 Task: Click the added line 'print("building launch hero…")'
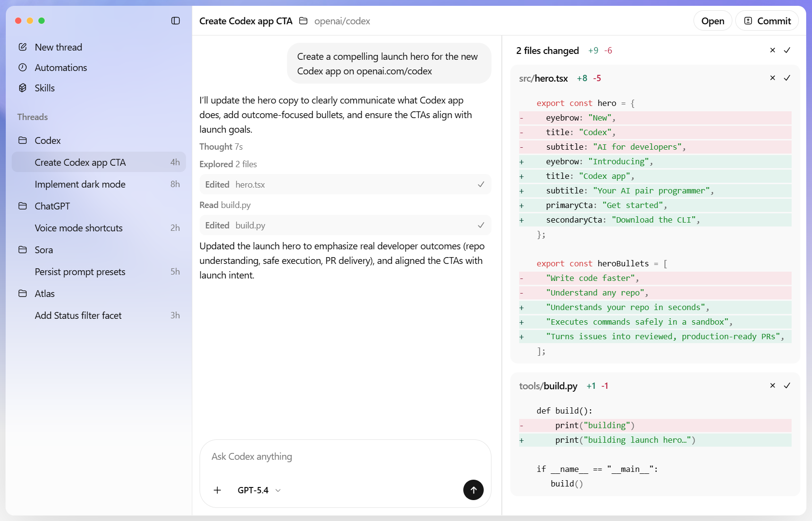click(x=655, y=440)
